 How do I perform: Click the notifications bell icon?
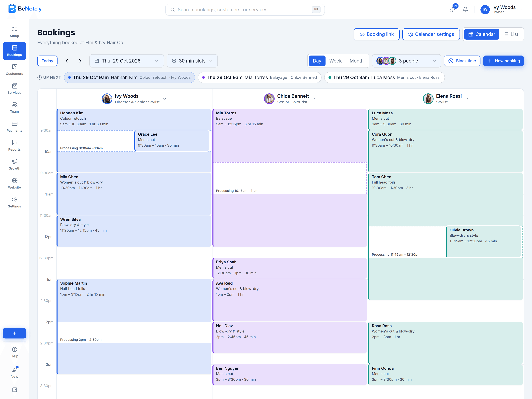(465, 10)
